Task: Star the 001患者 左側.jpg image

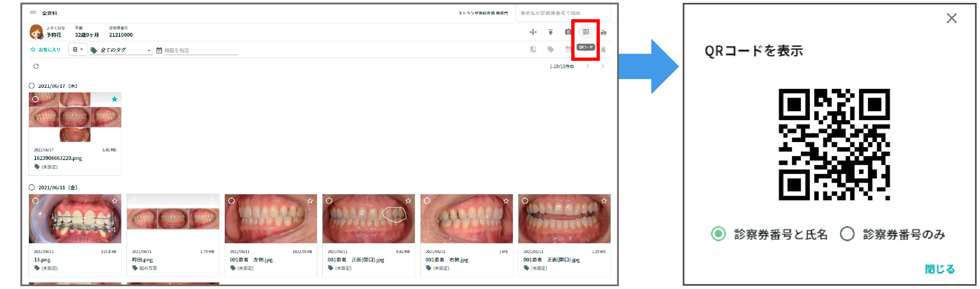Action: (x=310, y=201)
